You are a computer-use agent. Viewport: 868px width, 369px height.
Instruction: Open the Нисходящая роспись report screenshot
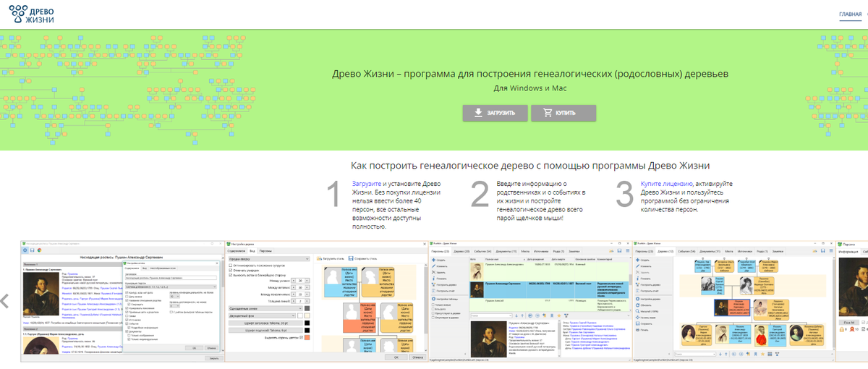point(121,301)
